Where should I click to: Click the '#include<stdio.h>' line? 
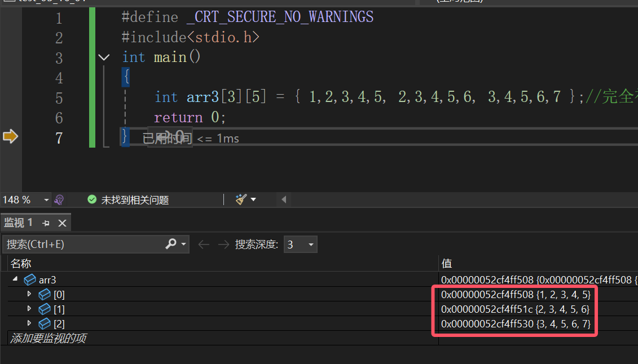(191, 37)
